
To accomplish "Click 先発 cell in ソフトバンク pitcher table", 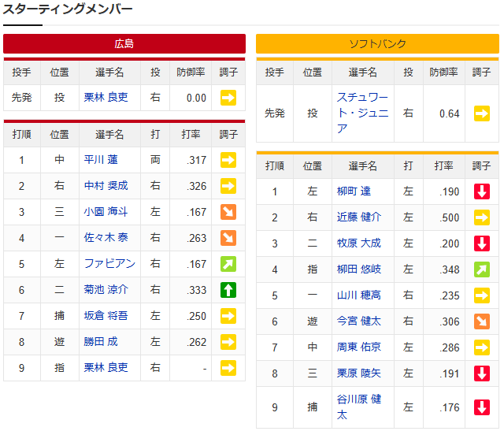I will pyautogui.click(x=275, y=113).
